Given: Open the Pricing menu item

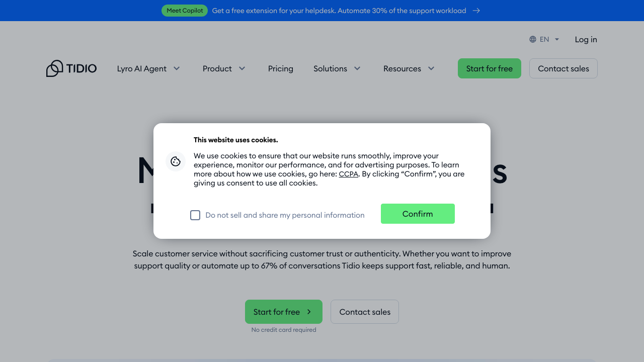Looking at the screenshot, I should click(x=281, y=68).
